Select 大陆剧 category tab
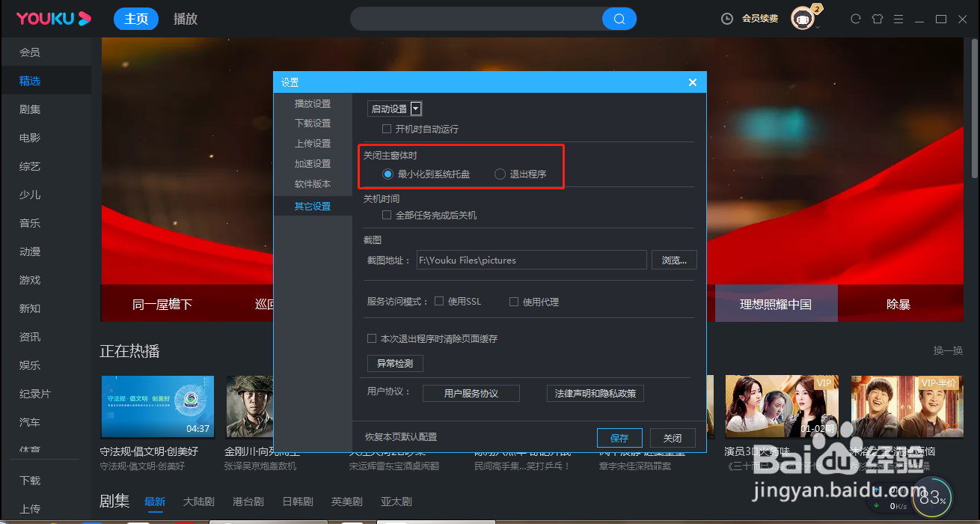This screenshot has height=524, width=980. click(199, 502)
